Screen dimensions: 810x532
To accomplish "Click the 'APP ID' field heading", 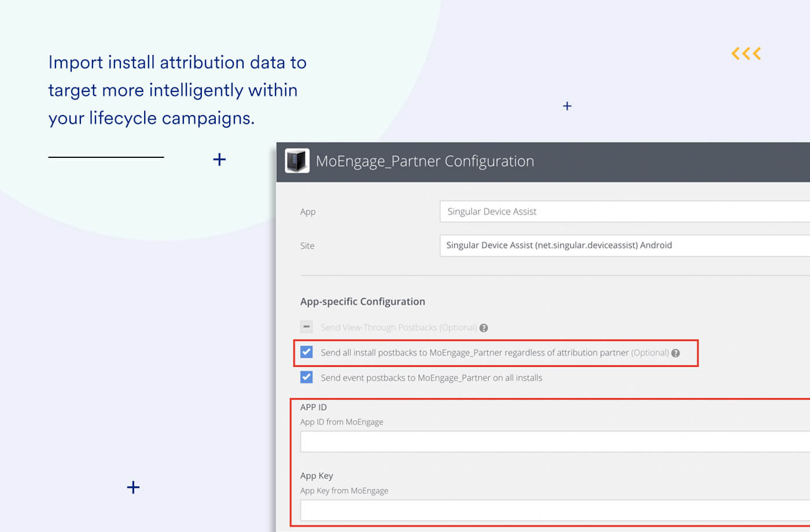I will (x=314, y=407).
